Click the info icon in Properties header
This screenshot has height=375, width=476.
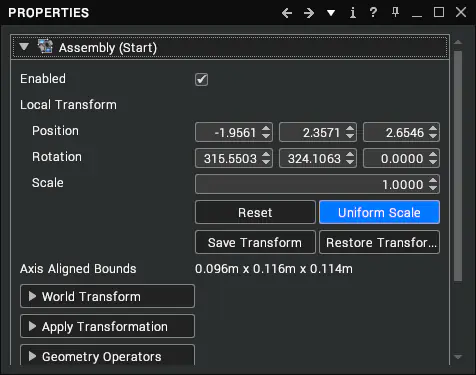[x=353, y=13]
